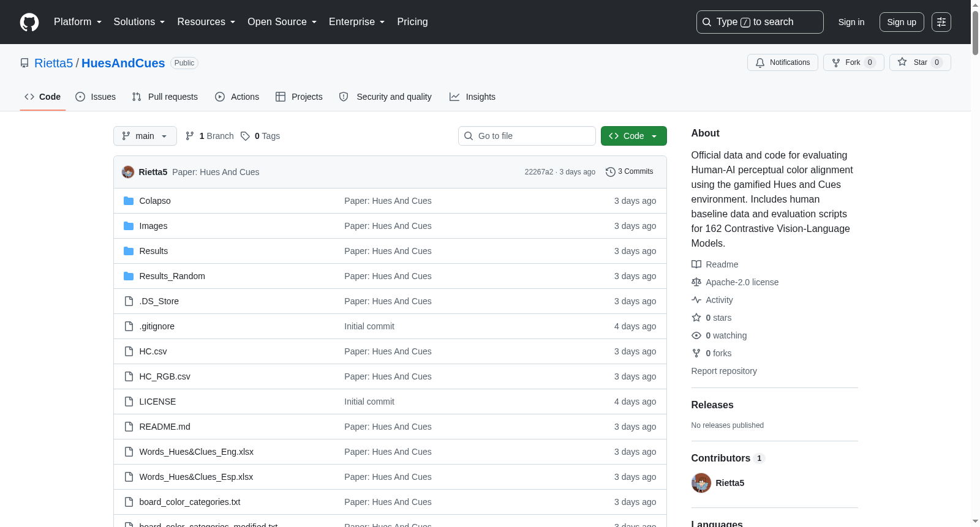Viewport: 980px width, 527px height.
Task: Open the command palette icon button
Action: pos(941,22)
